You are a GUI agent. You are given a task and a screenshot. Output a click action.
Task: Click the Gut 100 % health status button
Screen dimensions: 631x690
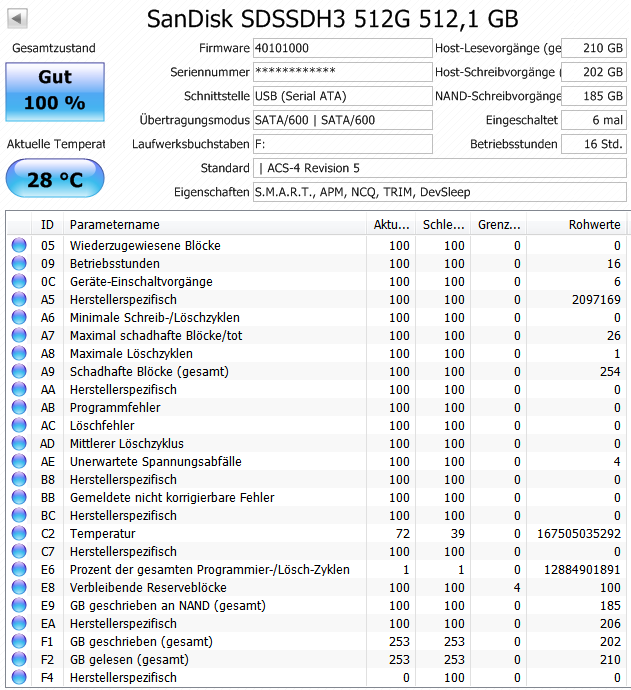(55, 92)
